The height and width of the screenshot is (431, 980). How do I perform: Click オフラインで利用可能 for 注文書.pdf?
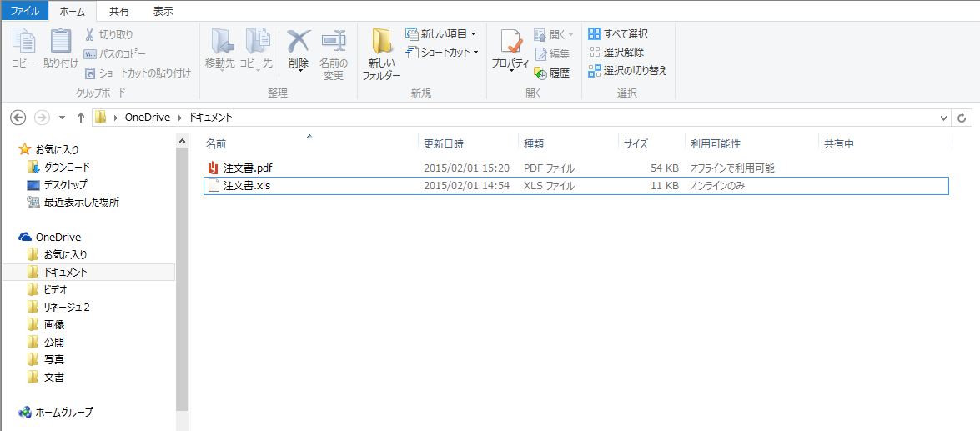click(x=732, y=168)
